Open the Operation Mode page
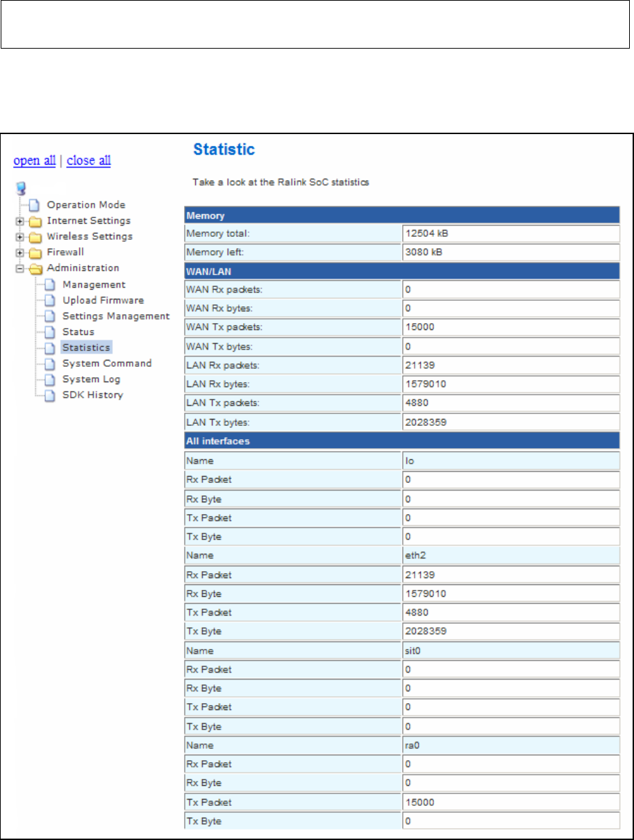Viewport: 634px width, 840px height. click(86, 205)
